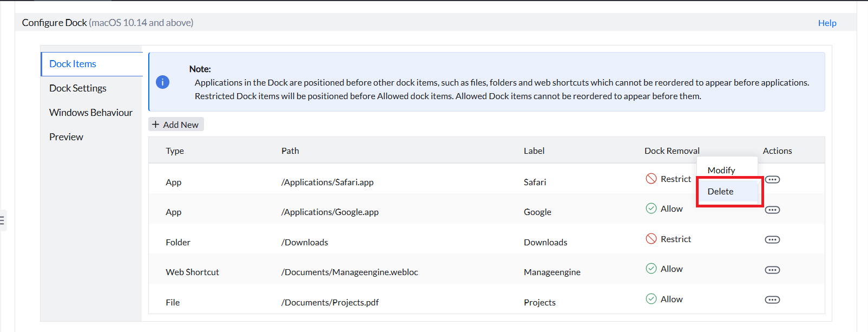
Task: Open actions menu for Projects row
Action: [x=772, y=300]
